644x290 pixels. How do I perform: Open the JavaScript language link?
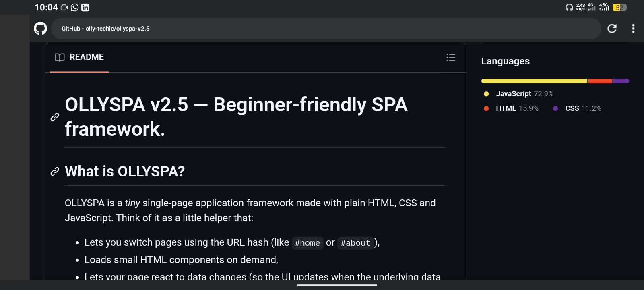click(513, 94)
